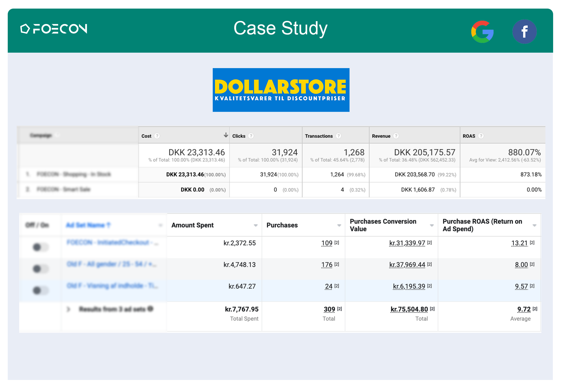Click the 1,268 transactions total
This screenshot has width=562, height=392.
click(354, 152)
